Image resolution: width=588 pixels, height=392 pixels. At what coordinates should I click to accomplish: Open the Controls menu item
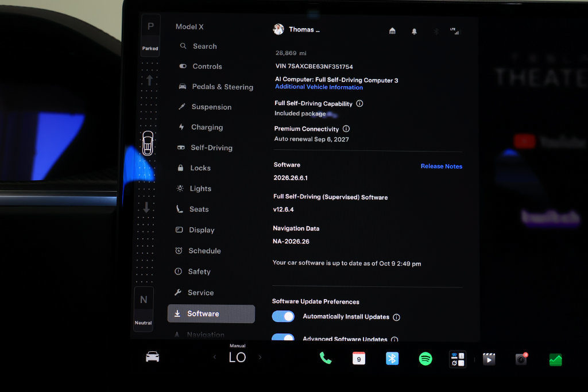click(x=201, y=67)
